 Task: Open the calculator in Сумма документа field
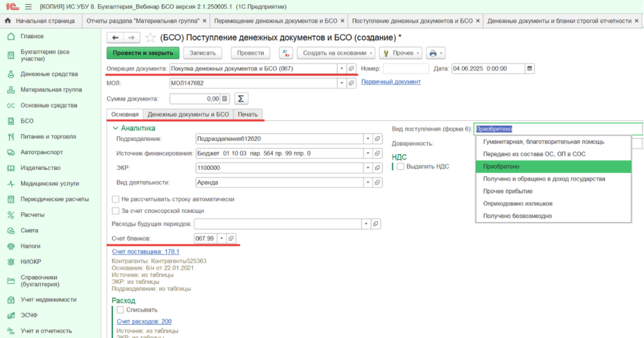tap(225, 99)
